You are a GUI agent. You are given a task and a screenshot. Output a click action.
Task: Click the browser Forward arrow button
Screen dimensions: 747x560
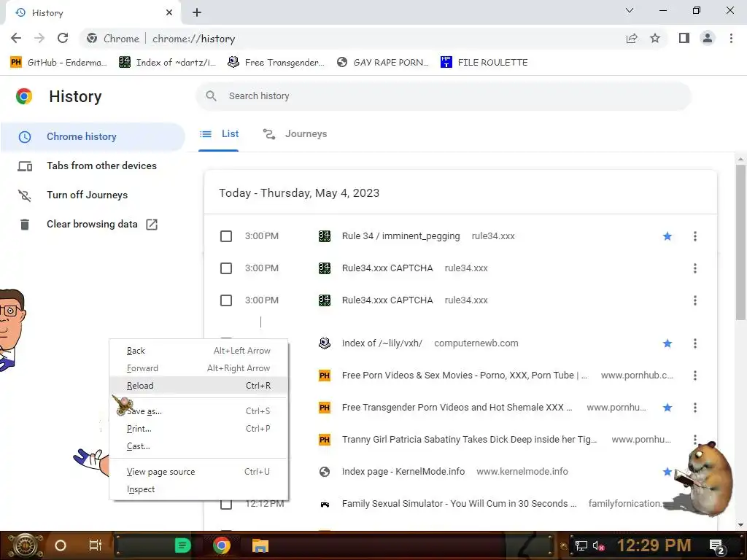(x=39, y=38)
